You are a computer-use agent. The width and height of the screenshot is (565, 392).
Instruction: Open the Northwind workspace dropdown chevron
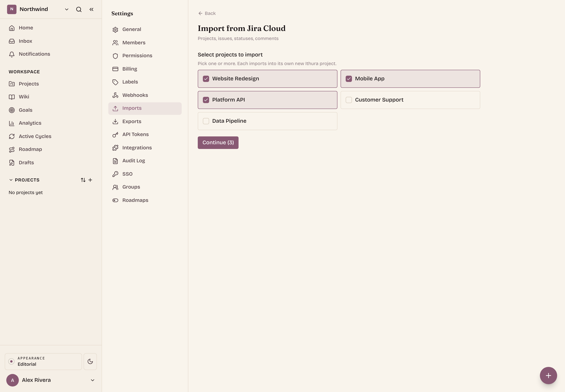(x=67, y=9)
